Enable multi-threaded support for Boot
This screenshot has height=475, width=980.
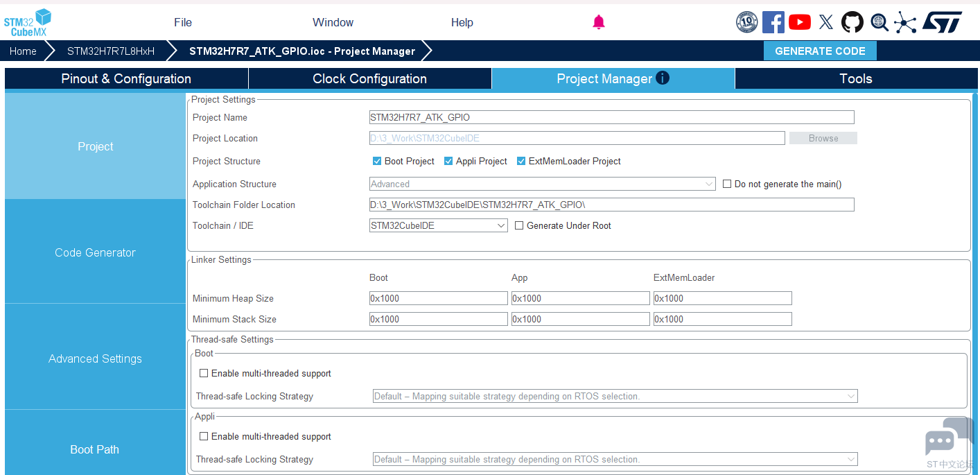click(x=204, y=373)
